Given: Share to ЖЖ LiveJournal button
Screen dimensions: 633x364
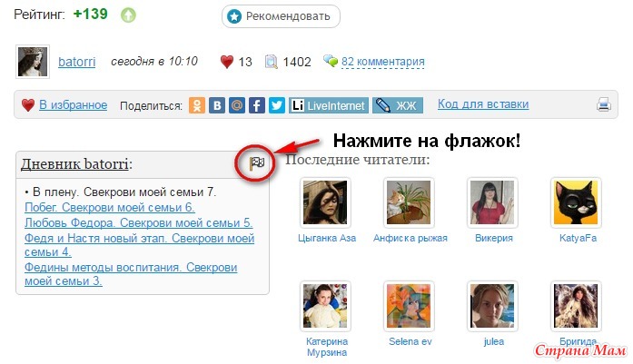Looking at the screenshot, I should 397,105.
